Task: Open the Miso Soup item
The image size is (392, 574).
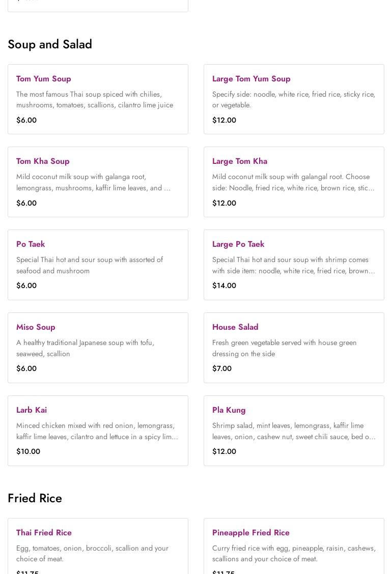Action: coord(36,327)
